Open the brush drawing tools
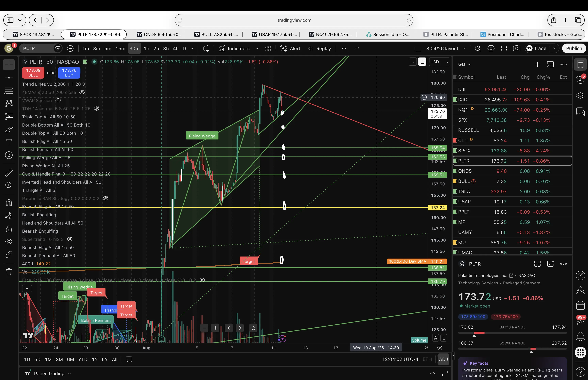Screen dimensions: 588x380 (9, 129)
